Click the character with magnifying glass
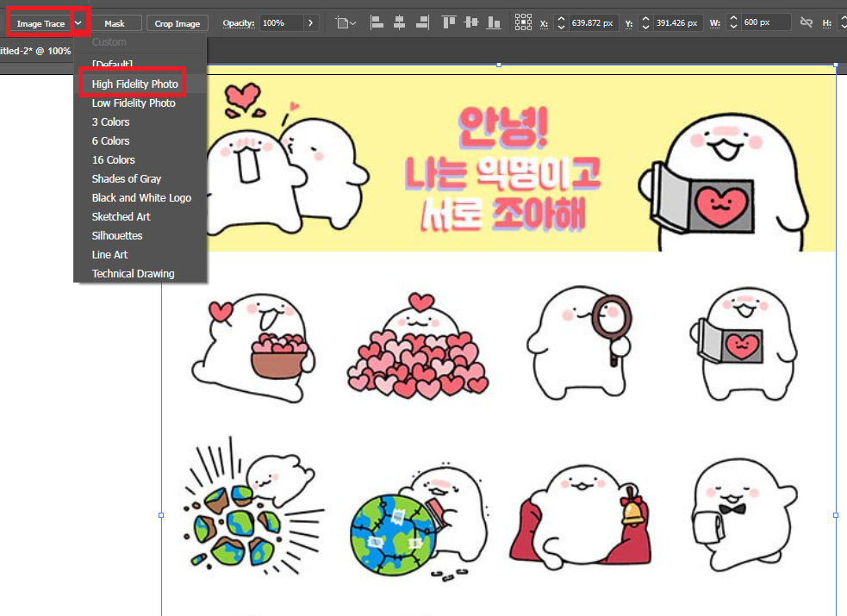The width and height of the screenshot is (847, 616). 579,344
